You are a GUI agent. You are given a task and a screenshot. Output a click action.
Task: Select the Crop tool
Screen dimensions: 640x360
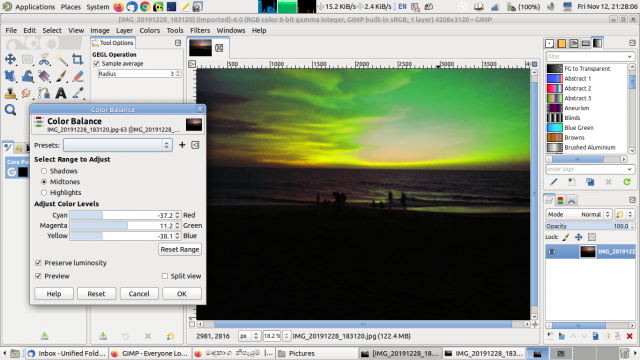pos(78,60)
